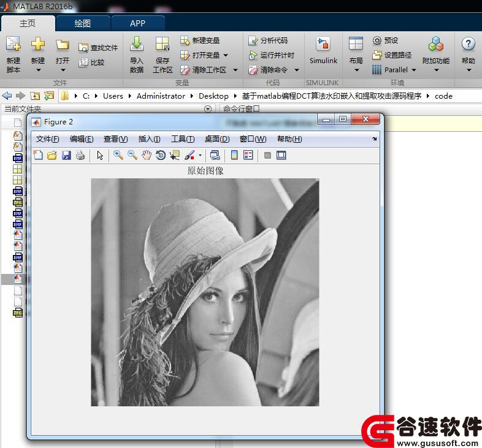The width and height of the screenshot is (482, 448).
Task: Save the figure with floppy disk icon
Action: (66, 155)
